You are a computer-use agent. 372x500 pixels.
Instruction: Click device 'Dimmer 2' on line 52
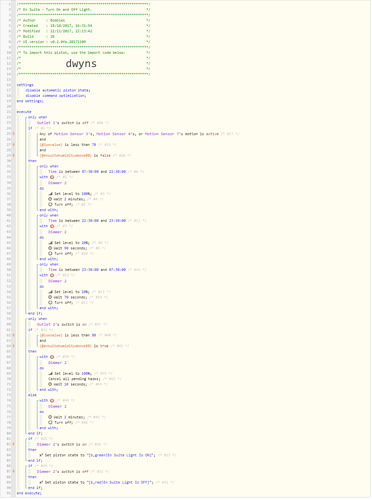pyautogui.click(x=57, y=281)
